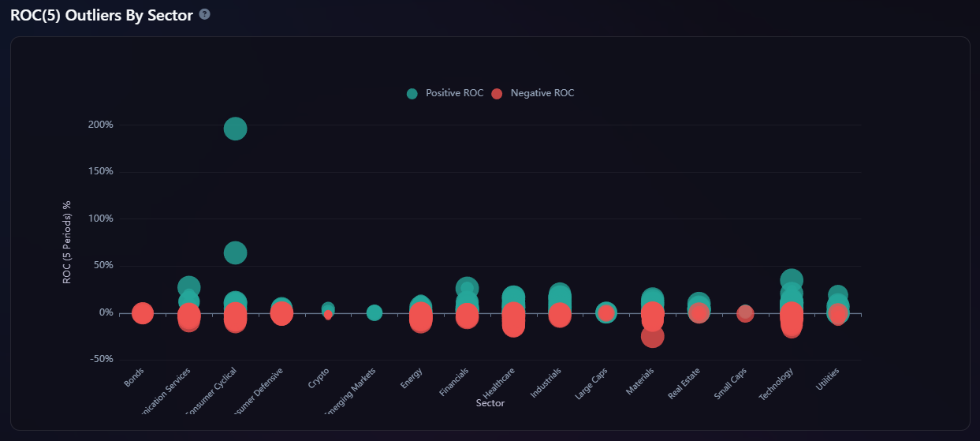The width and height of the screenshot is (980, 441).
Task: Click the teal Positive ROC legend marker
Action: click(412, 94)
